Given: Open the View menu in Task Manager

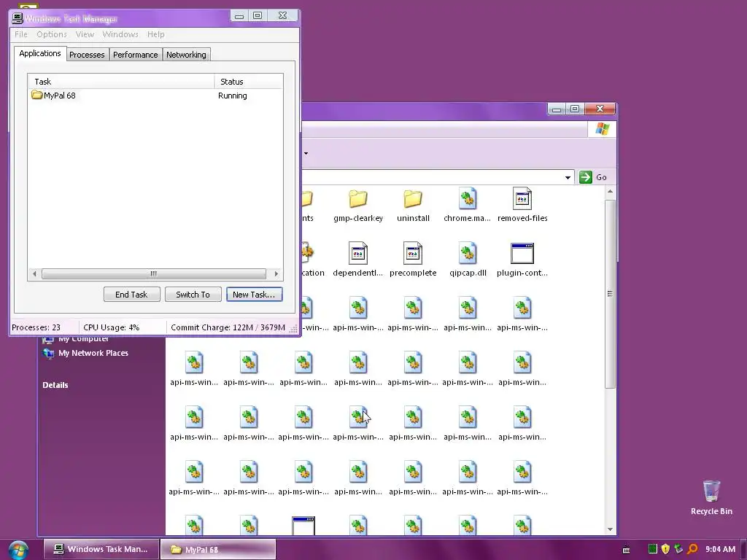Looking at the screenshot, I should [85, 34].
